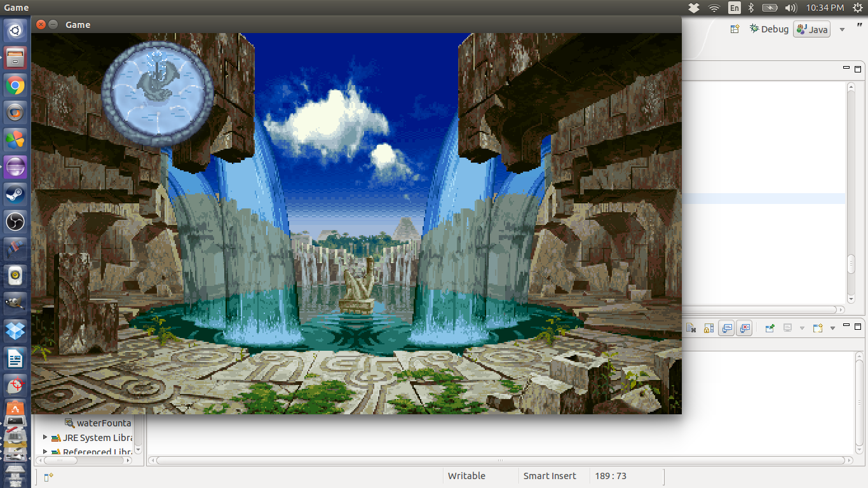
Task: Click the Open Console icon
Action: pyautogui.click(x=817, y=328)
